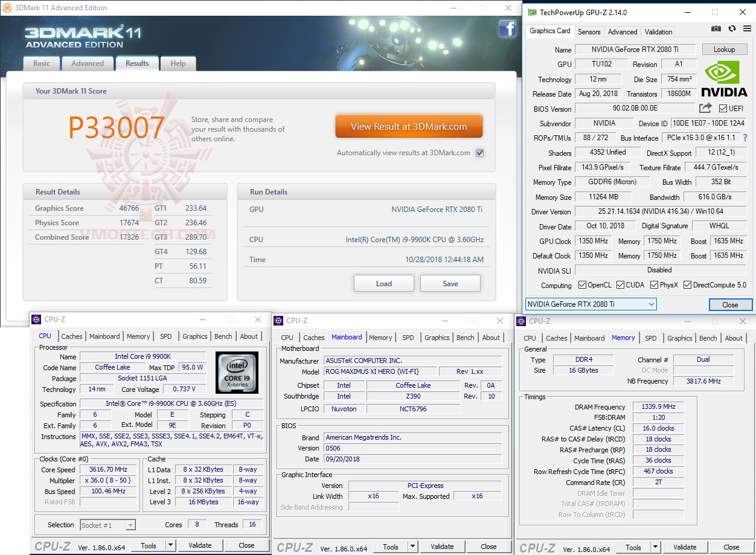This screenshot has height=555, width=756.
Task: Toggle automatically view results at 3DMark.com
Action: point(479,153)
